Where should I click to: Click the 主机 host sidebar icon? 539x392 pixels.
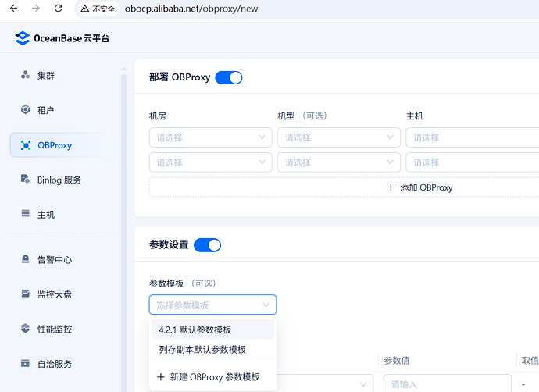tap(25, 214)
